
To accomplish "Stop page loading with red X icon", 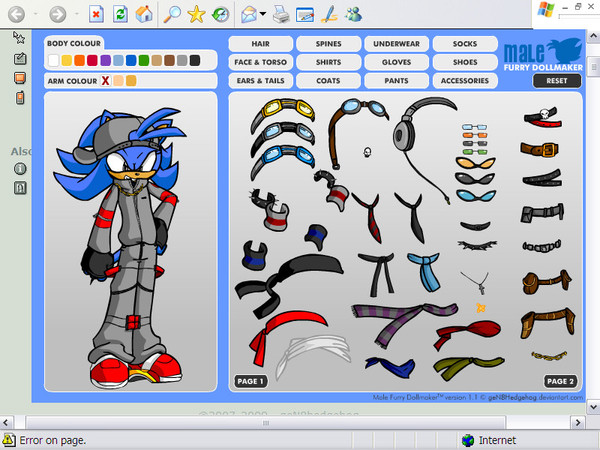I will [96, 15].
